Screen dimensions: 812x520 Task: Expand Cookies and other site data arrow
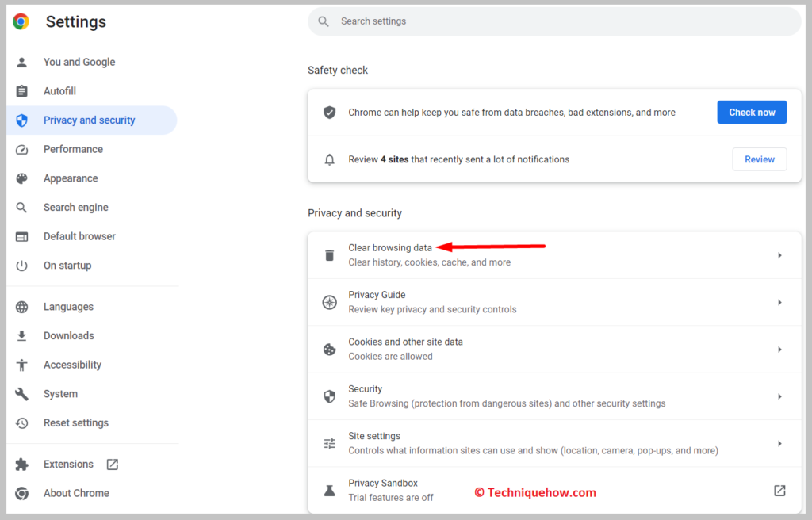779,350
